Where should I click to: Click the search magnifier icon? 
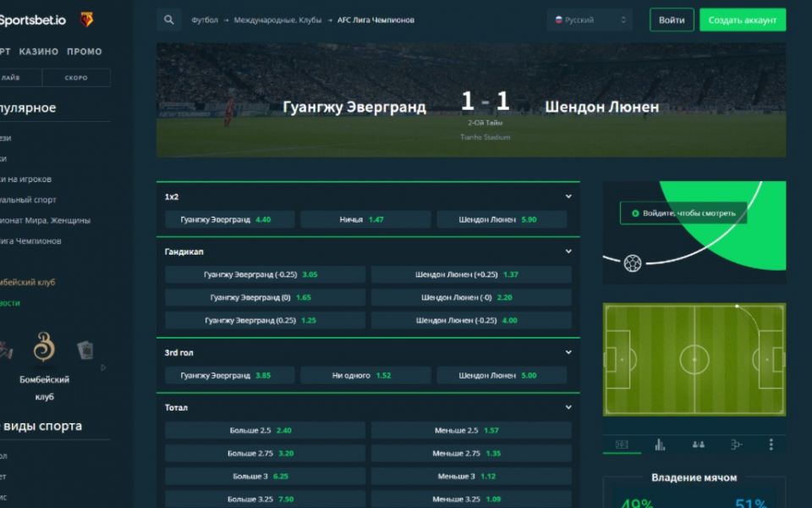169,19
